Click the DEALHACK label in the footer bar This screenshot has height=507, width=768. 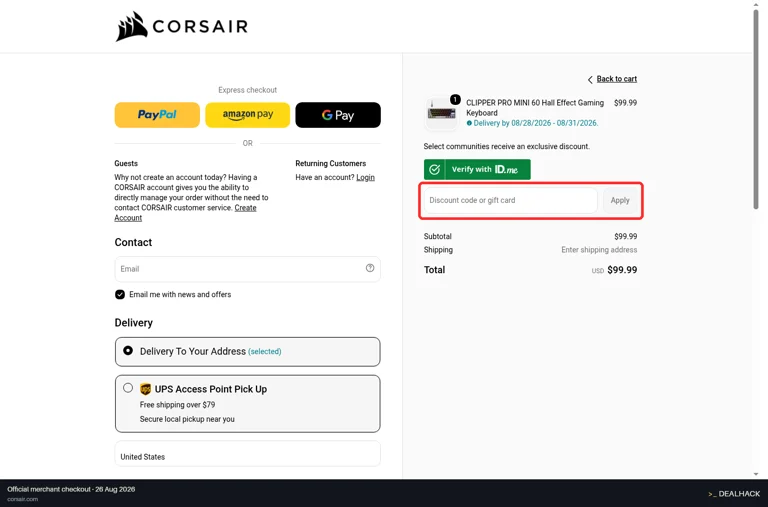click(x=739, y=494)
